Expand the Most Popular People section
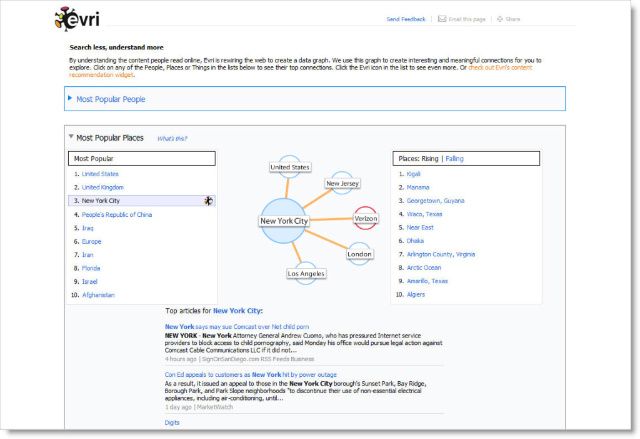Viewport: 640px width, 439px height. [x=70, y=98]
